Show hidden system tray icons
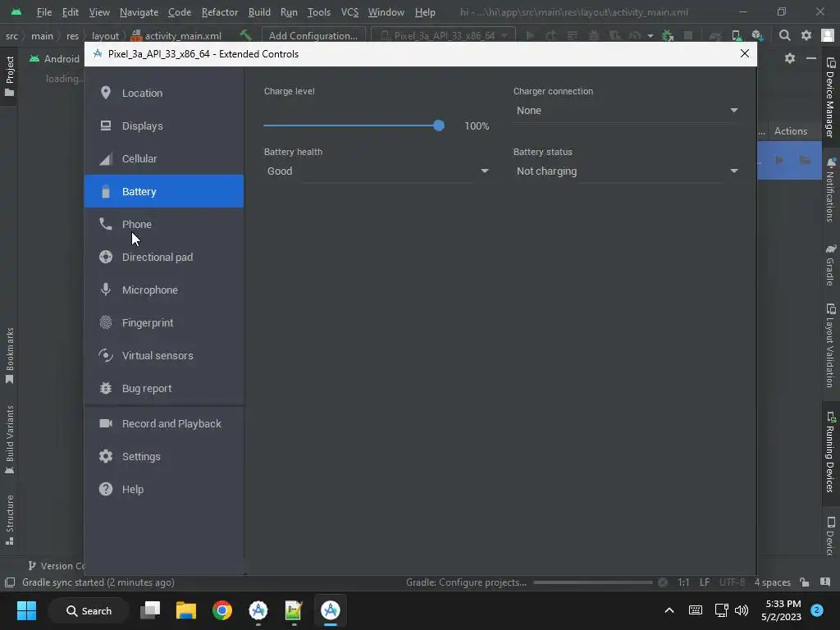840x630 pixels. [x=669, y=610]
